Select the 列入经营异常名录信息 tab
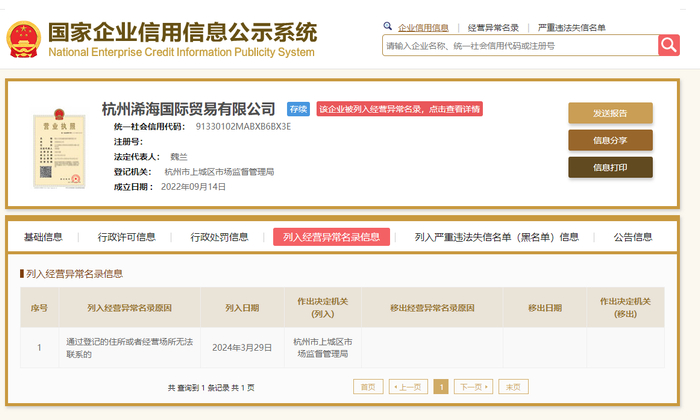The image size is (700, 420). (x=331, y=237)
